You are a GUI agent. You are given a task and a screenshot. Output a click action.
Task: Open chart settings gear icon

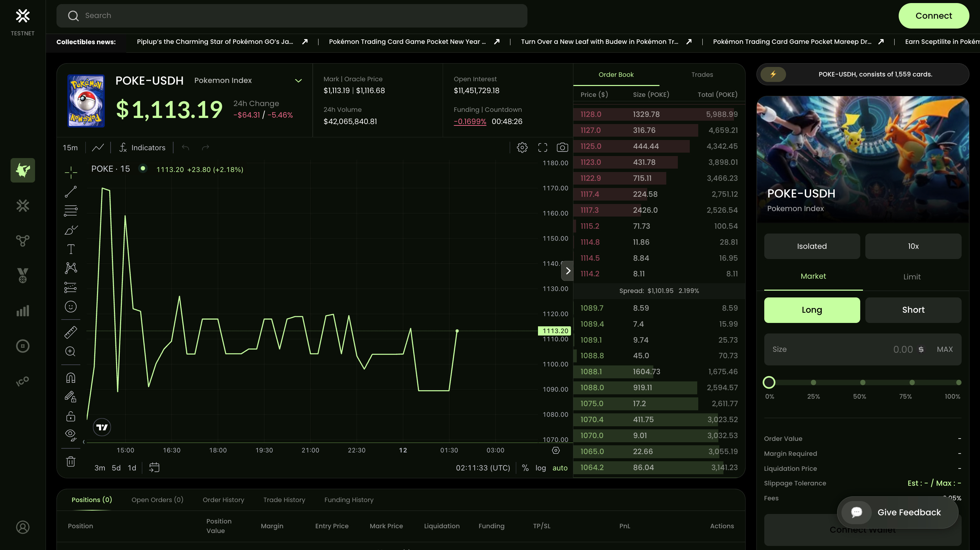[x=522, y=148]
